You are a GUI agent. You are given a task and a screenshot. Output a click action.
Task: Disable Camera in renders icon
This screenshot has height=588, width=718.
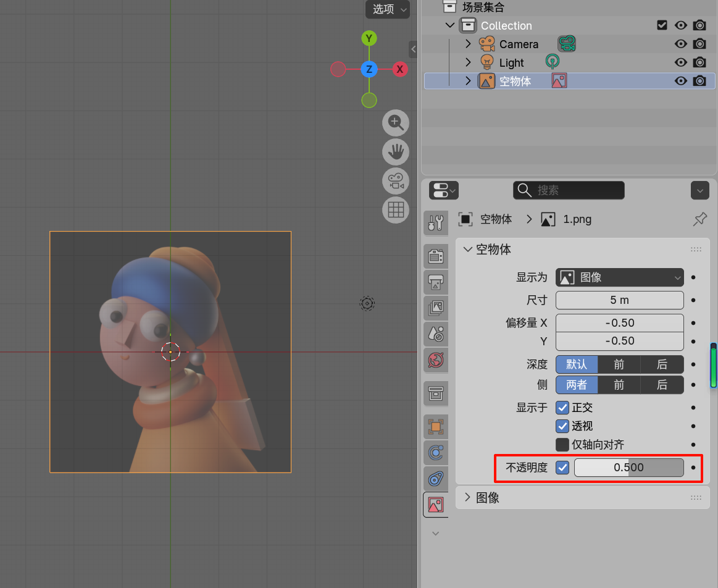click(x=699, y=44)
